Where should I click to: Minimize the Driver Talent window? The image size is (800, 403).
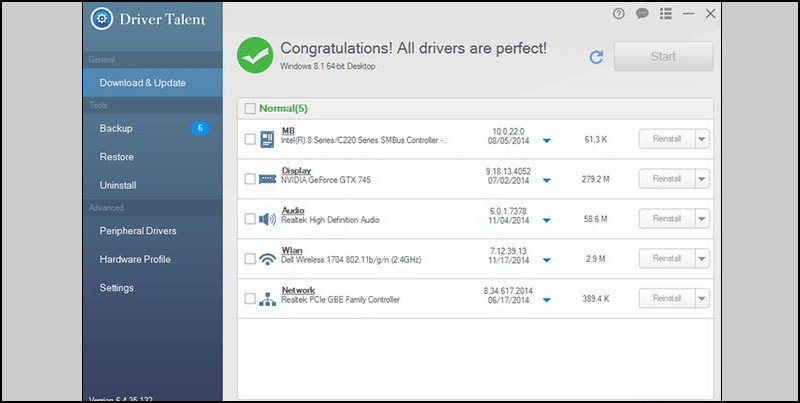tap(688, 14)
